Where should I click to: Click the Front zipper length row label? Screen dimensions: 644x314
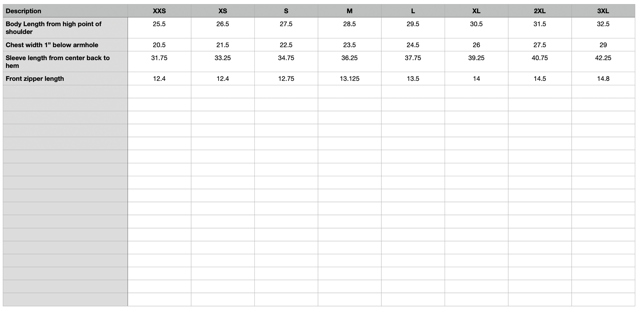pos(35,79)
